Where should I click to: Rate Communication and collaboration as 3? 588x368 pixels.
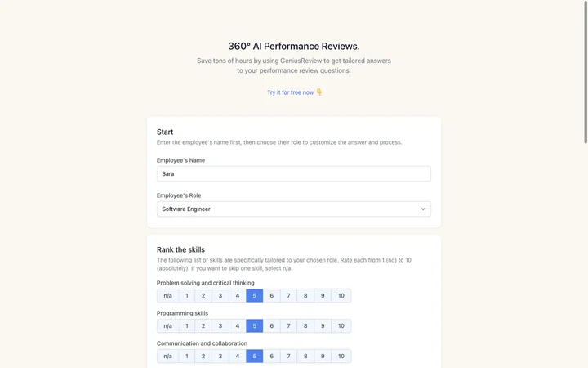[x=220, y=356]
